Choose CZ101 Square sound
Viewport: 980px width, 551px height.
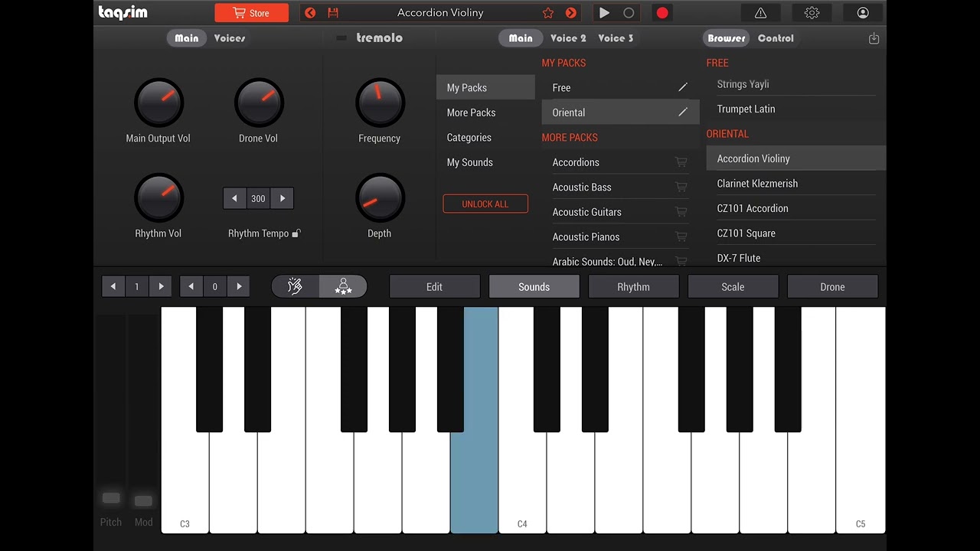coord(796,233)
